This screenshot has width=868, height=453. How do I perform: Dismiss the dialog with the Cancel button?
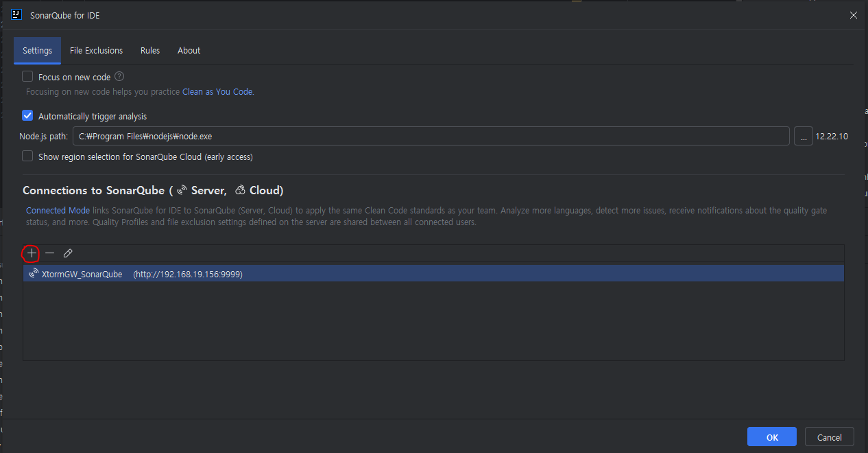pos(829,437)
